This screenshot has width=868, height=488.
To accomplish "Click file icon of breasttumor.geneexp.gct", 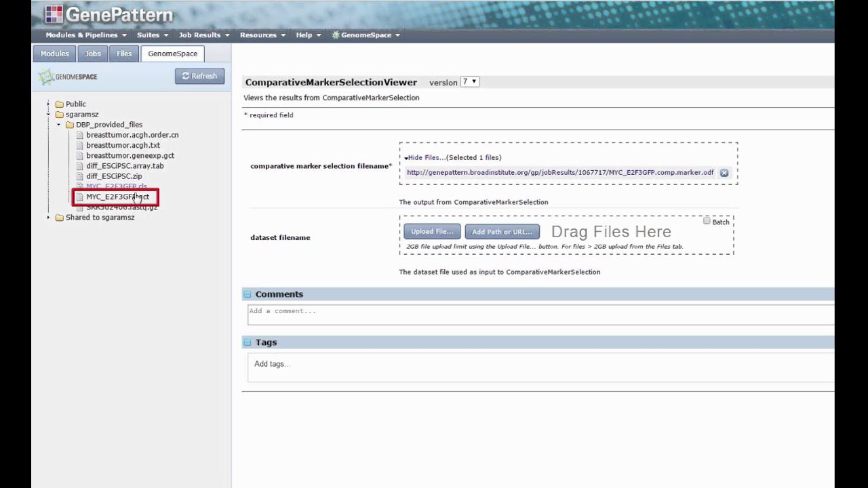I will (80, 155).
